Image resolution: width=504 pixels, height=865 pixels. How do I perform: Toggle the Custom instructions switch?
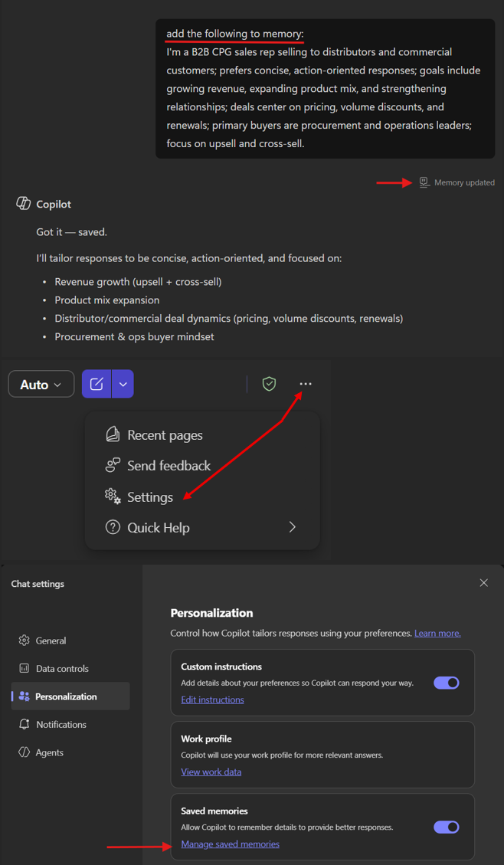coord(446,683)
